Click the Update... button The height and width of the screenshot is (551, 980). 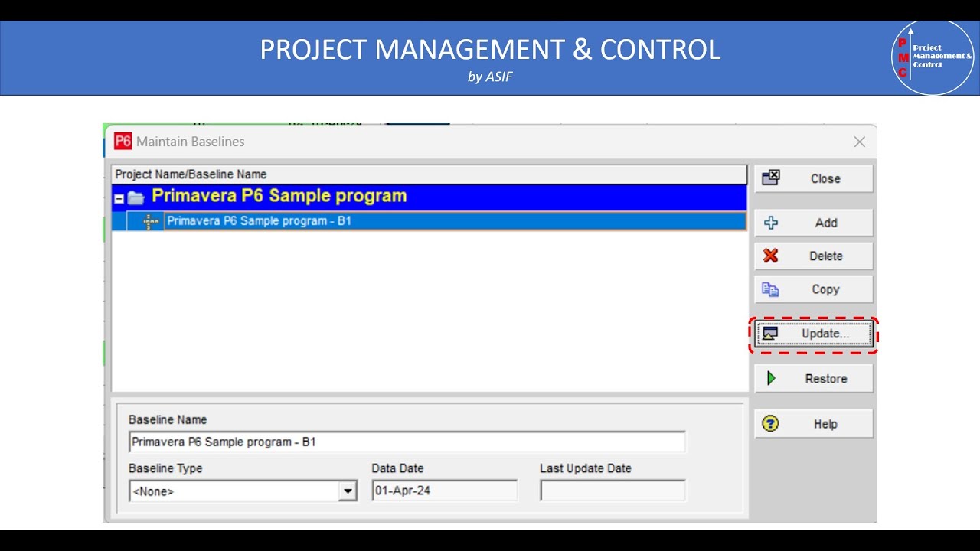point(813,334)
